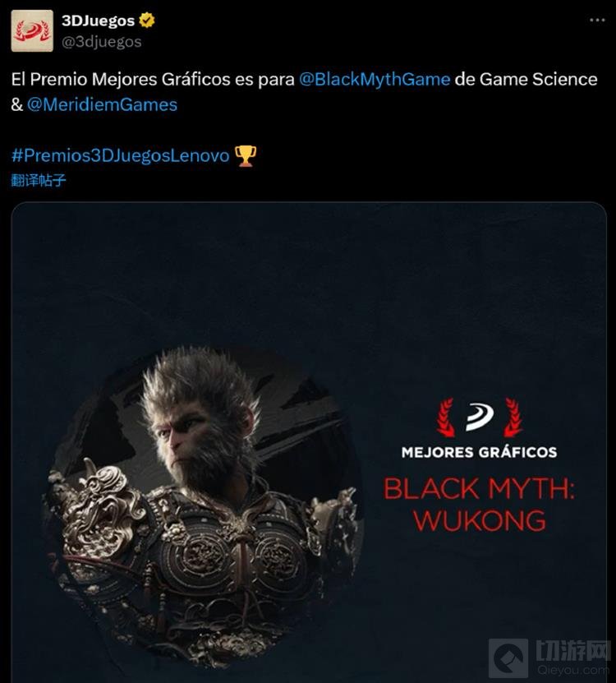This screenshot has height=683, width=616.
Task: Open the @3djuegos handle link
Action: coord(101,42)
